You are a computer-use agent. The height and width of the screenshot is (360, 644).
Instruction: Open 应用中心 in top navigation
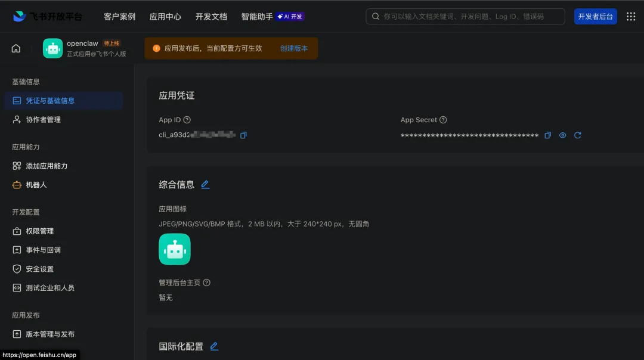165,17
